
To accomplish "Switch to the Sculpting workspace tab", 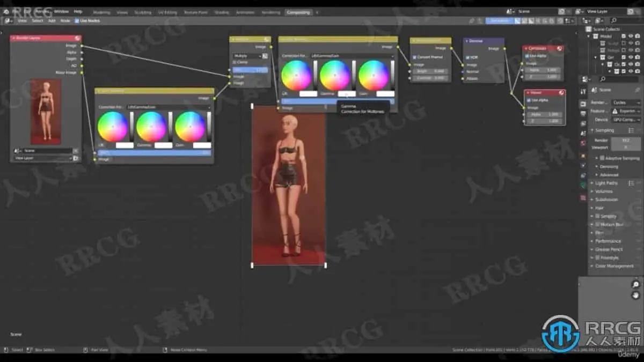I will [x=143, y=12].
